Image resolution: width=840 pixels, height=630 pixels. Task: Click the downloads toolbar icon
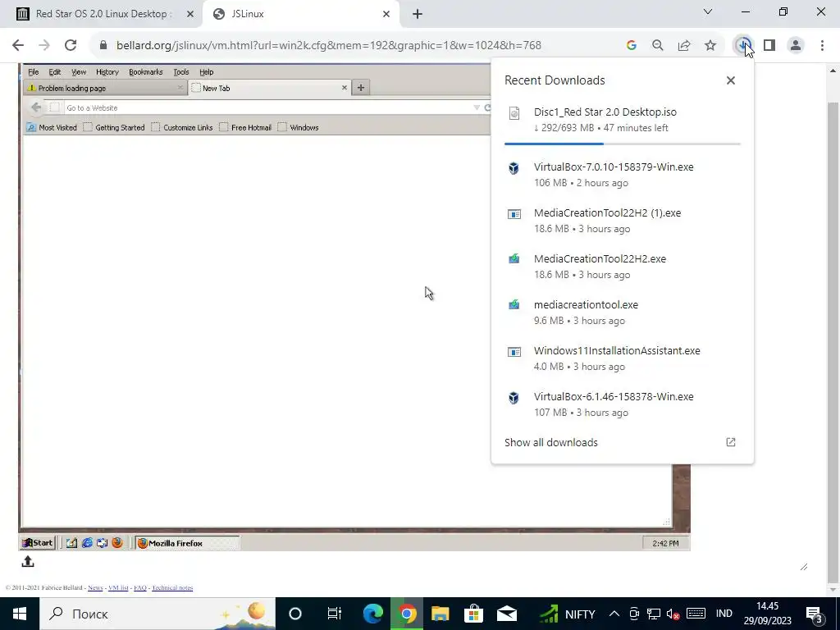(x=743, y=46)
